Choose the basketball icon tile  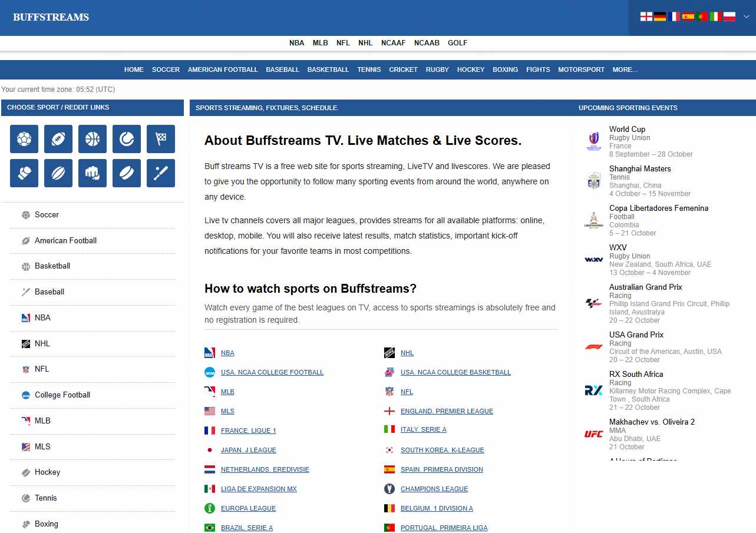[x=93, y=139]
